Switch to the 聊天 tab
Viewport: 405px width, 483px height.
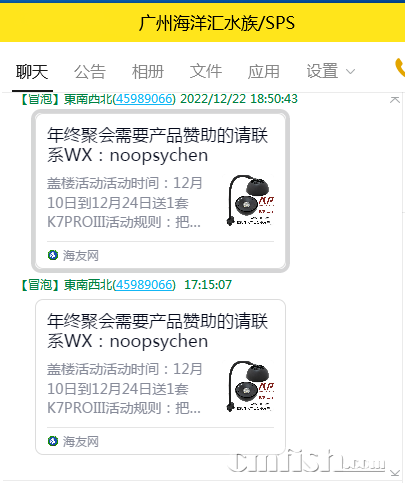[32, 72]
